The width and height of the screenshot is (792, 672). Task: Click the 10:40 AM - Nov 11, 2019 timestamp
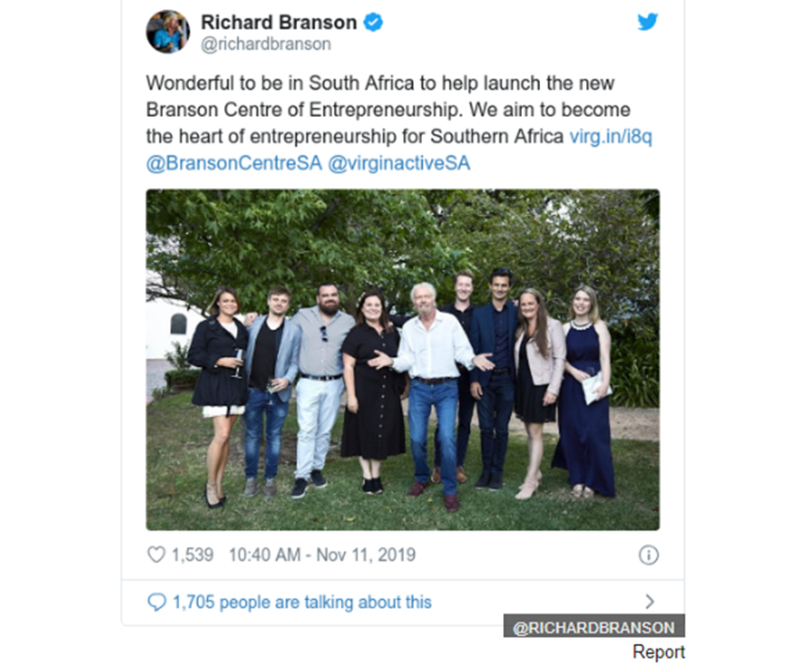click(x=322, y=555)
